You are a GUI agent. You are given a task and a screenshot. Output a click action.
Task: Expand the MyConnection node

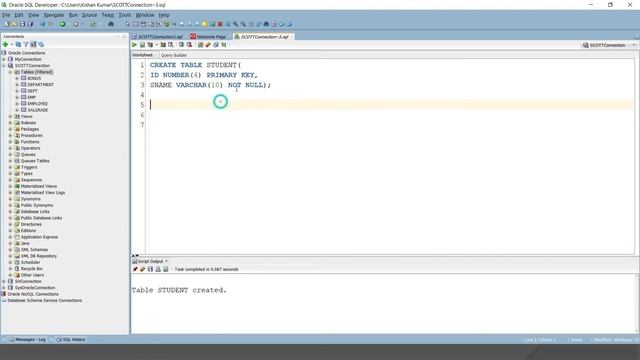[4, 59]
